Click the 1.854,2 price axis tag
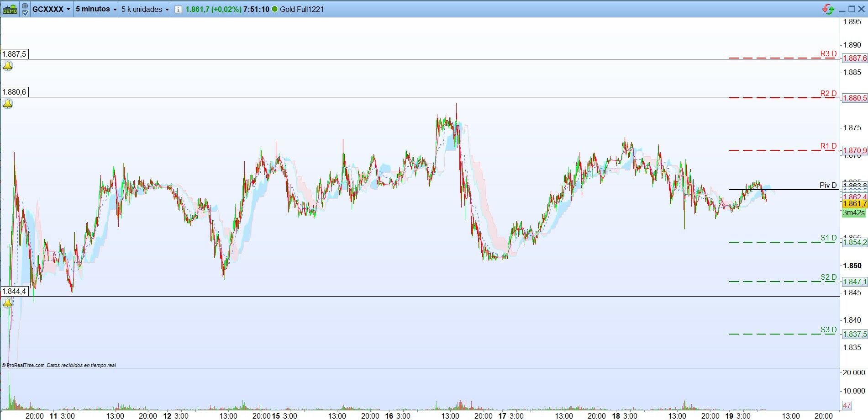868x420 pixels. [855, 242]
